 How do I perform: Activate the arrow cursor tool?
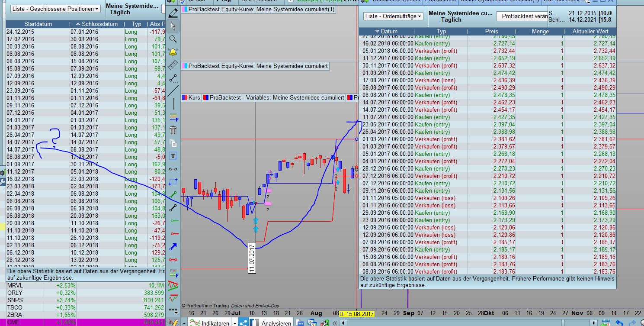click(173, 26)
